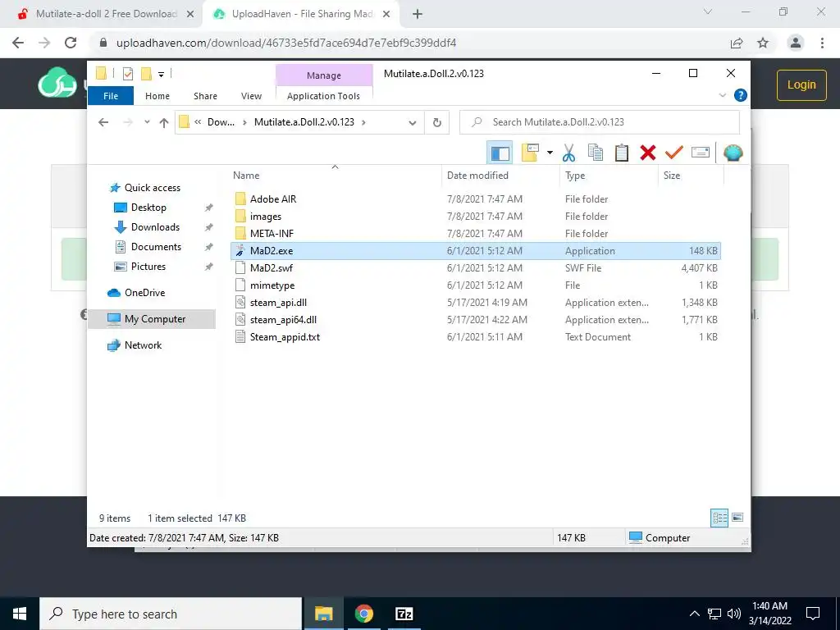Viewport: 840px width, 630px height.
Task: Go up one folder level
Action: pyautogui.click(x=164, y=122)
